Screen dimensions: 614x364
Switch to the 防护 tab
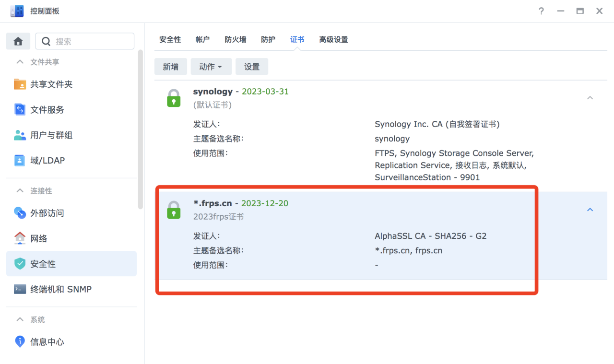pos(268,39)
